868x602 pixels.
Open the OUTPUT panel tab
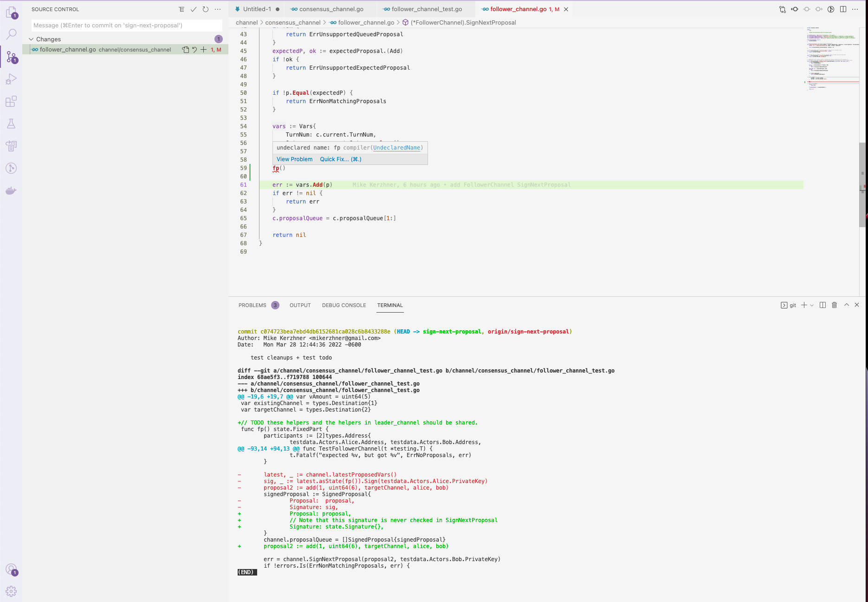(x=300, y=305)
